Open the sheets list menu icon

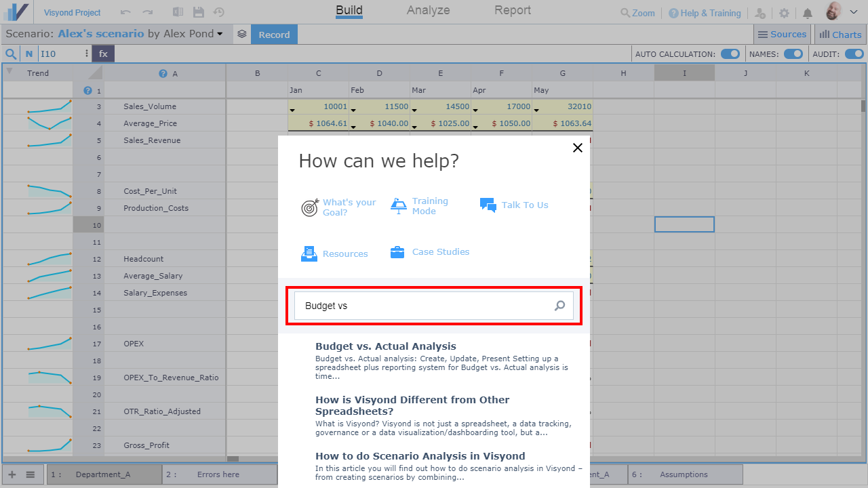click(31, 474)
